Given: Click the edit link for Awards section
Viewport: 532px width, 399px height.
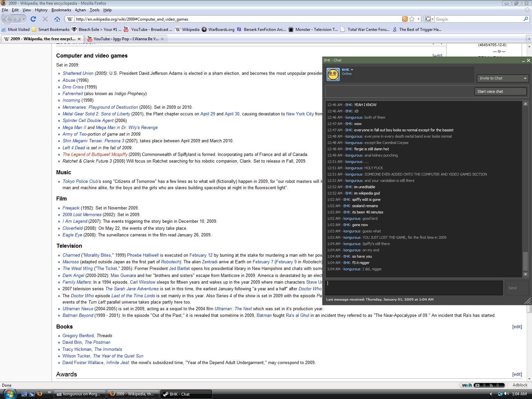Looking at the screenshot, I should [517, 374].
